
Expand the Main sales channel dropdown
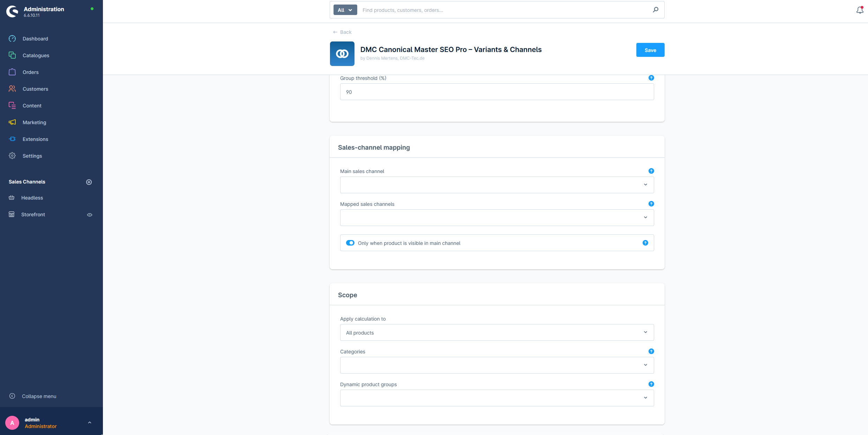[x=497, y=185]
